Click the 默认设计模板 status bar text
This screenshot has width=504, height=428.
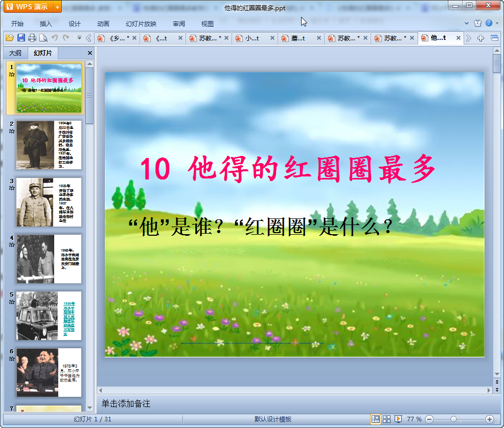pos(273,419)
